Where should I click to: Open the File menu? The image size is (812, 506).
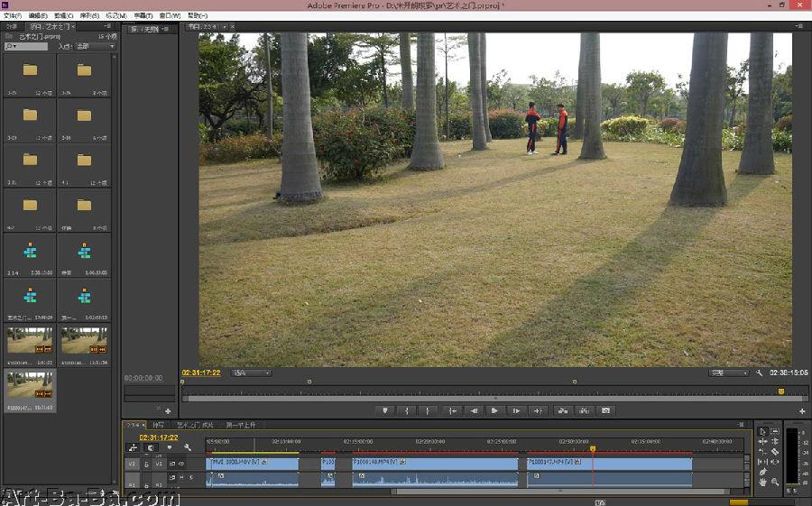[13, 15]
